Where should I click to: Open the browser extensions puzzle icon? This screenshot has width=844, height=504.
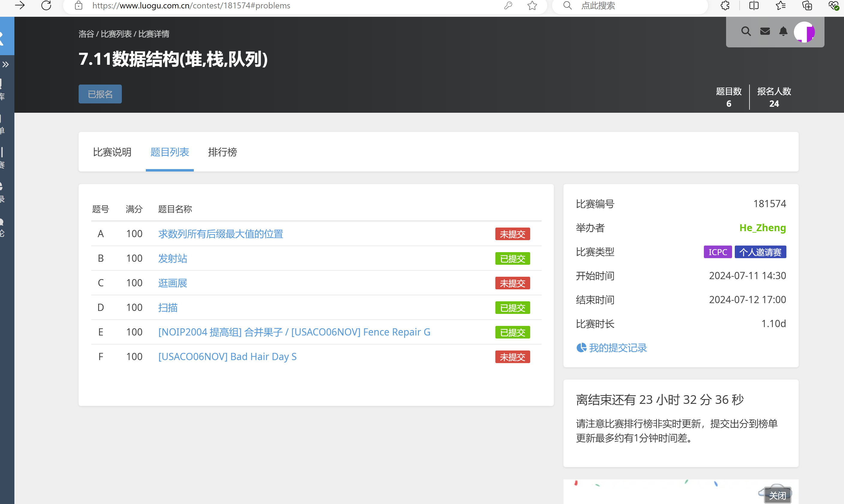point(725,5)
